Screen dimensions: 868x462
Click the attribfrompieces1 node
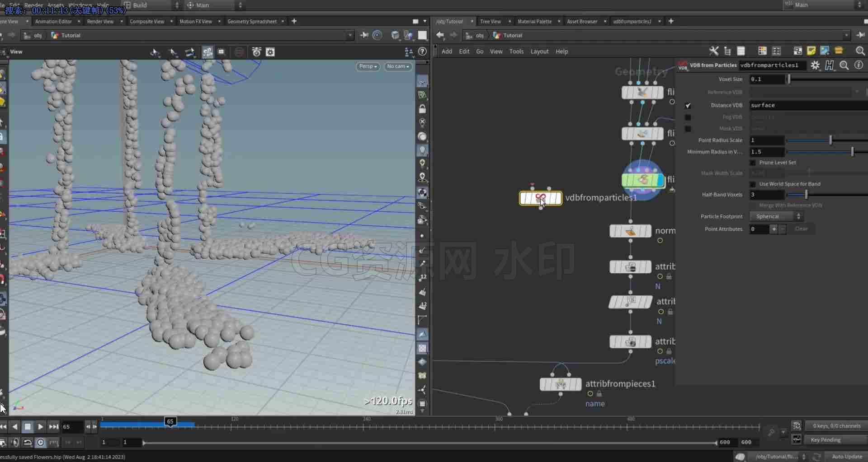point(561,384)
